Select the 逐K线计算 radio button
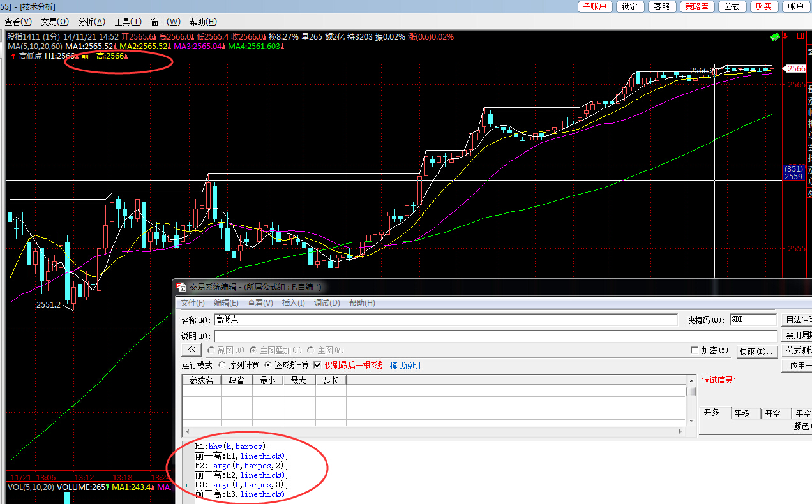This screenshot has height=504, width=812. [x=268, y=366]
